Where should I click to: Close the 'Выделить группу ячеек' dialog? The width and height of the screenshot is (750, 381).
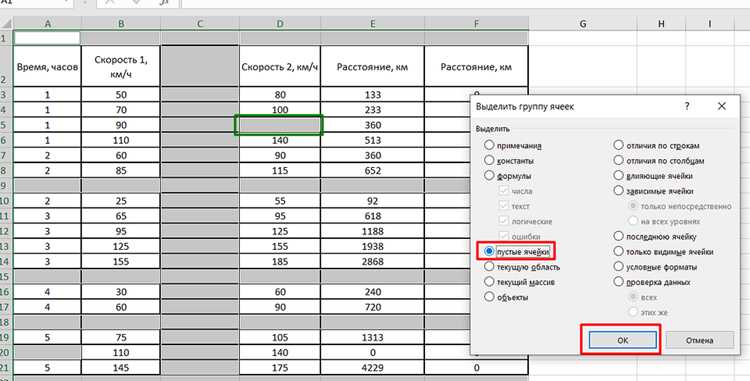click(x=721, y=106)
